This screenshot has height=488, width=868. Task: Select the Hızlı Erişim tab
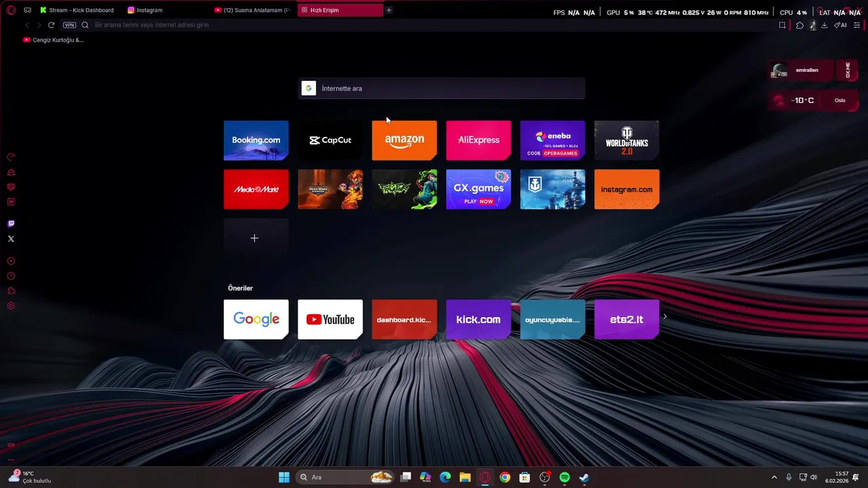coord(340,10)
